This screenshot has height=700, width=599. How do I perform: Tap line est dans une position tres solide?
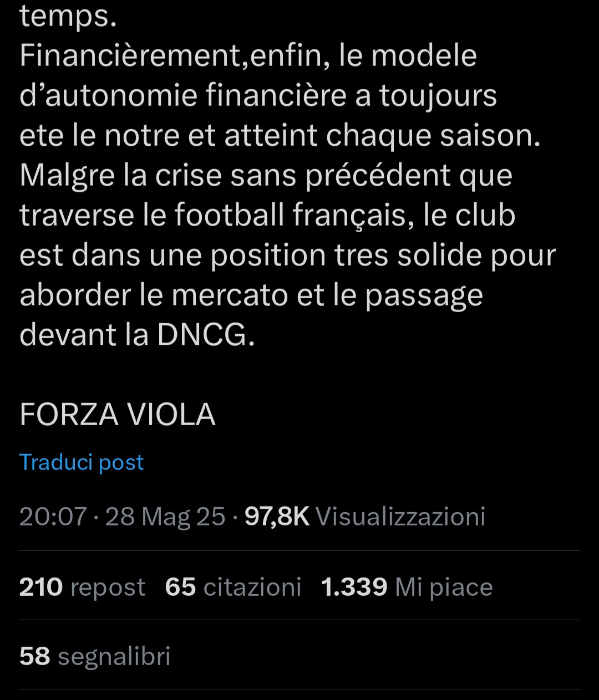pos(287,256)
